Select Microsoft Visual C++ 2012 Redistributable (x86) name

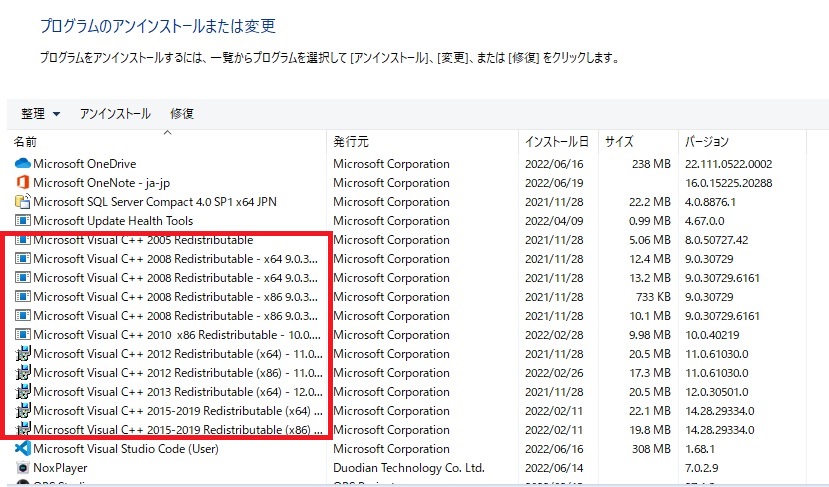coord(178,373)
